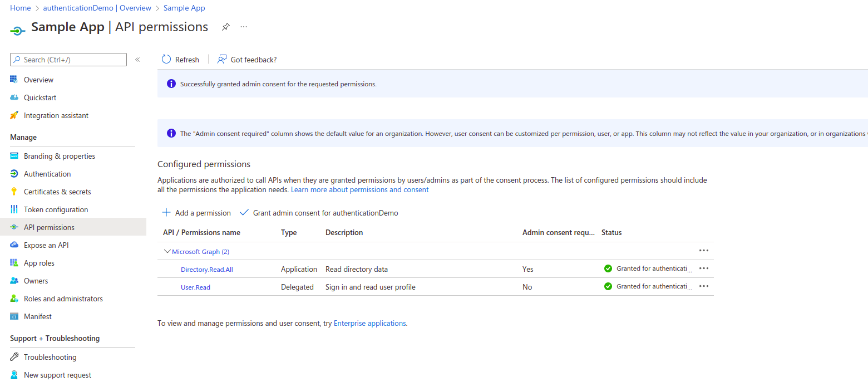This screenshot has width=868, height=386.
Task: Open ellipsis menu for Directory.Read.All row
Action: tap(704, 268)
